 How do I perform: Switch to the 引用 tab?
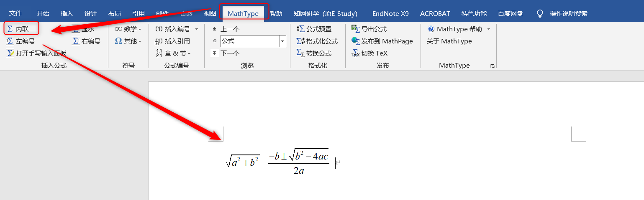[x=138, y=13]
